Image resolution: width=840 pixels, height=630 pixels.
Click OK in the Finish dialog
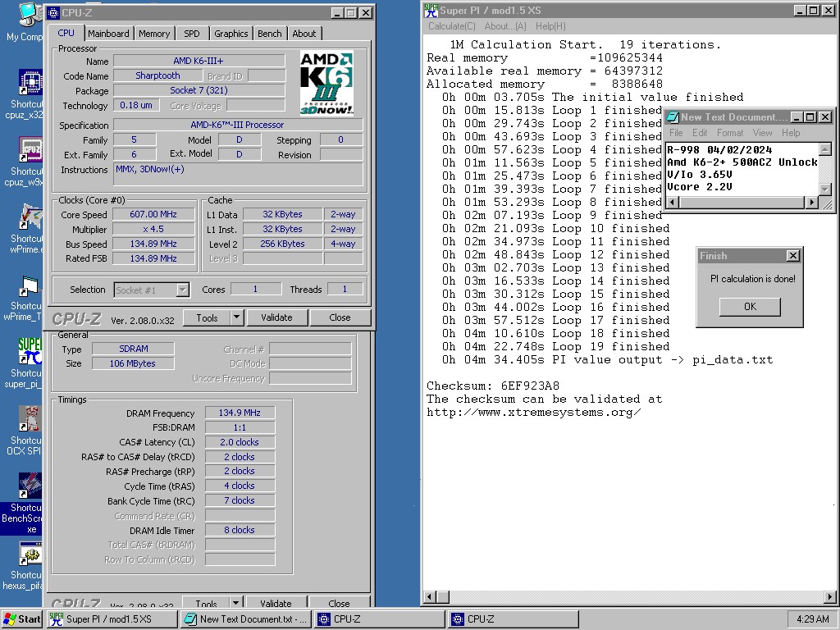(x=750, y=307)
